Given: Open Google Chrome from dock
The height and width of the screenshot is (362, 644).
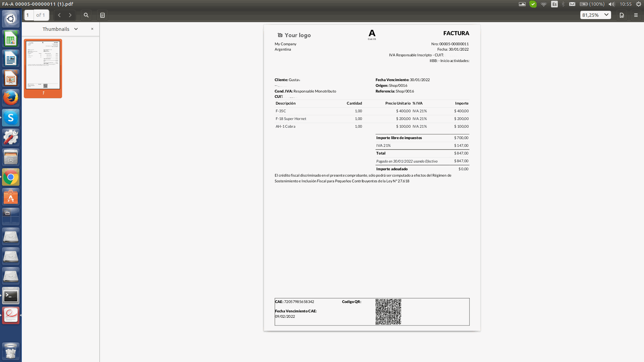Looking at the screenshot, I should click(x=11, y=177).
